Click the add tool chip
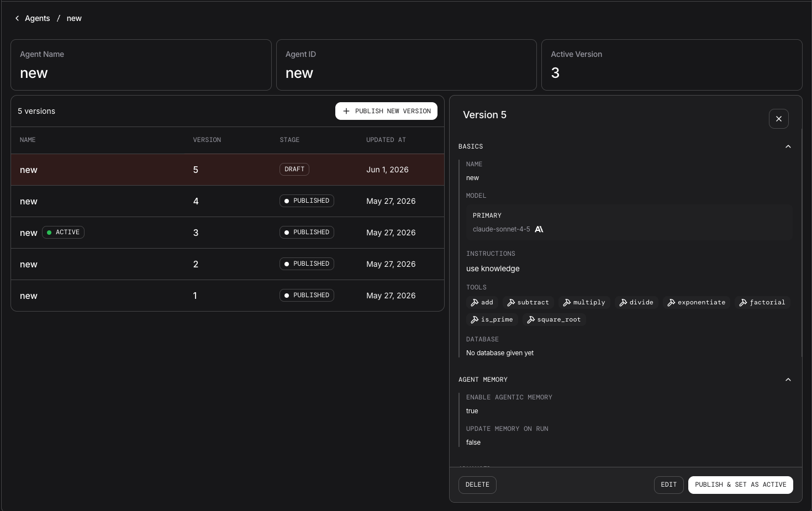This screenshot has width=812, height=511. tap(482, 302)
